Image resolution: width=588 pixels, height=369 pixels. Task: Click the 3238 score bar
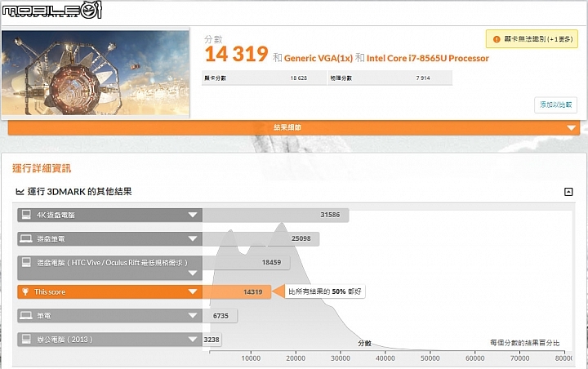pyautogui.click(x=212, y=340)
